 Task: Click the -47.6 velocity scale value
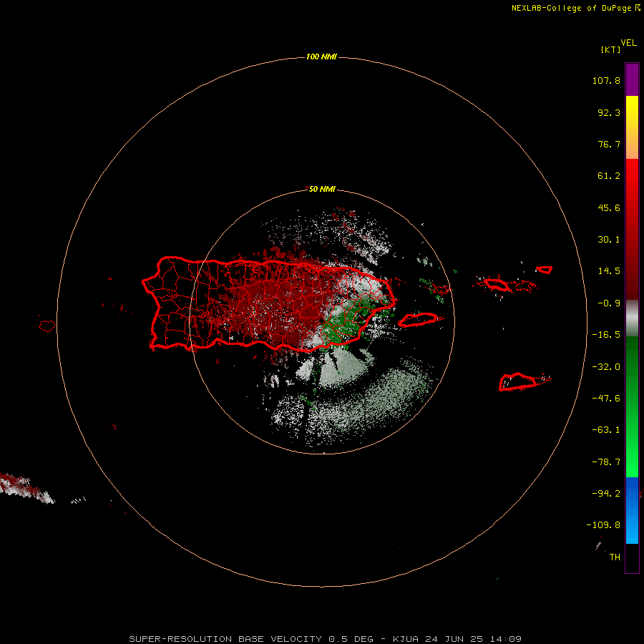(606, 399)
